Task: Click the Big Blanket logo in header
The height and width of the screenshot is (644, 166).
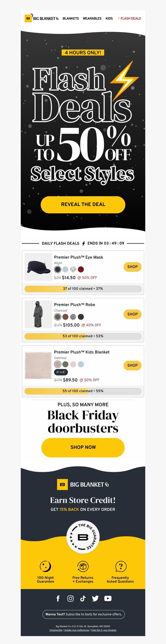Action: click(41, 18)
